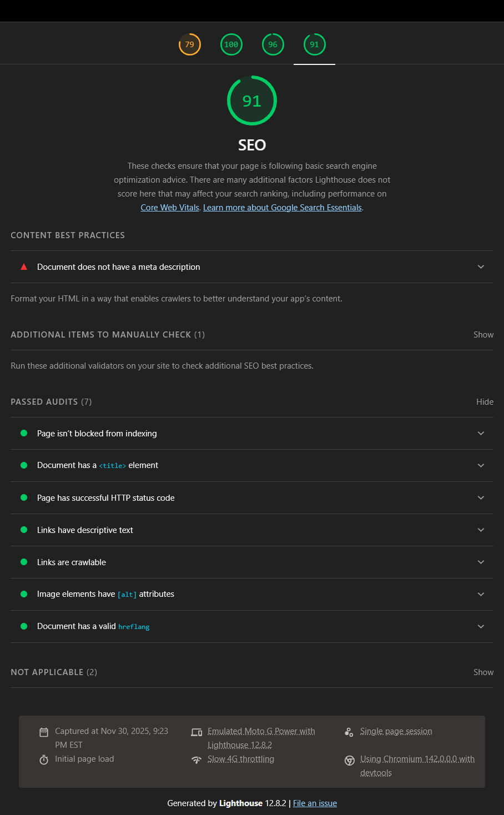Expand the 'Page isn't blocked from indexing' audit
504x815 pixels.
[x=481, y=434]
